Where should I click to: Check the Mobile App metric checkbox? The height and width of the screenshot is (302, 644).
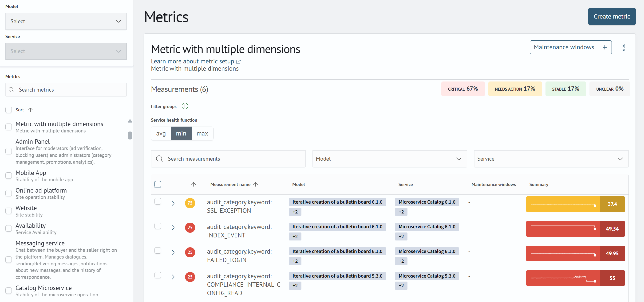coord(9,176)
